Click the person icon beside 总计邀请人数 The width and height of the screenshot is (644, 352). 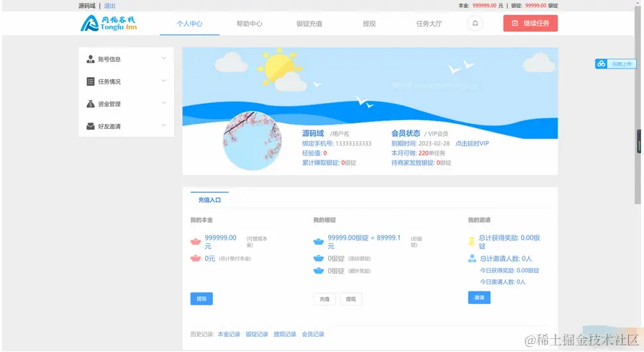(472, 258)
